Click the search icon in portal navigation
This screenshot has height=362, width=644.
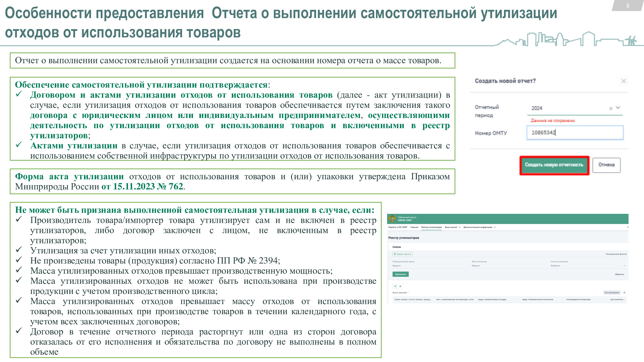click(628, 227)
